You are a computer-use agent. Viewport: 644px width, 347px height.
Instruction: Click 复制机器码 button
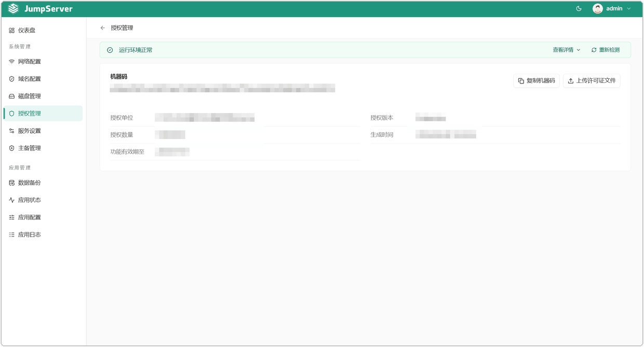coord(536,81)
